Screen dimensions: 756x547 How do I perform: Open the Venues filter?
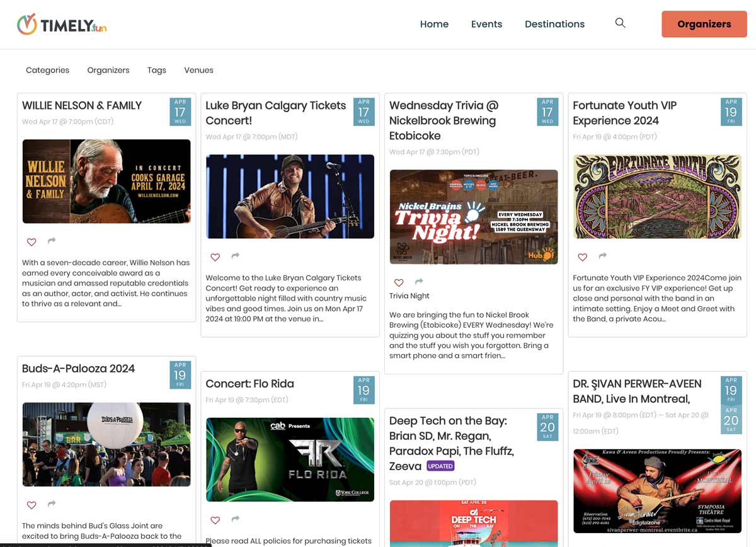(198, 70)
